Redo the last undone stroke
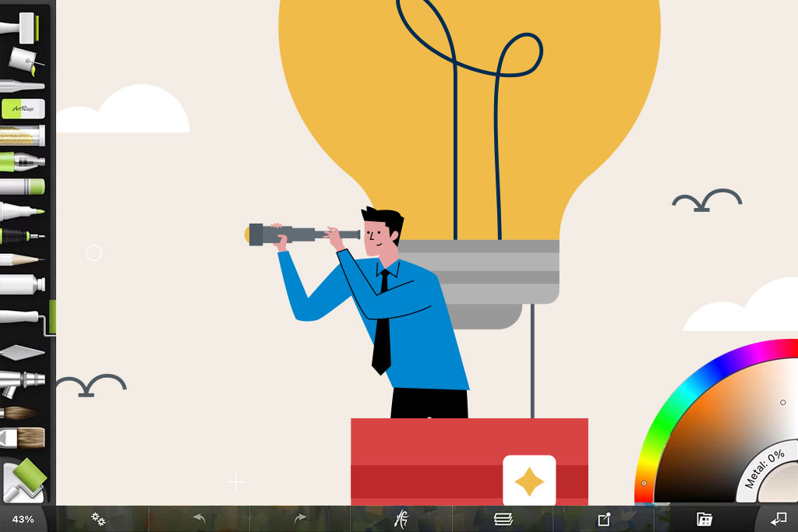This screenshot has width=798, height=532. pyautogui.click(x=300, y=519)
